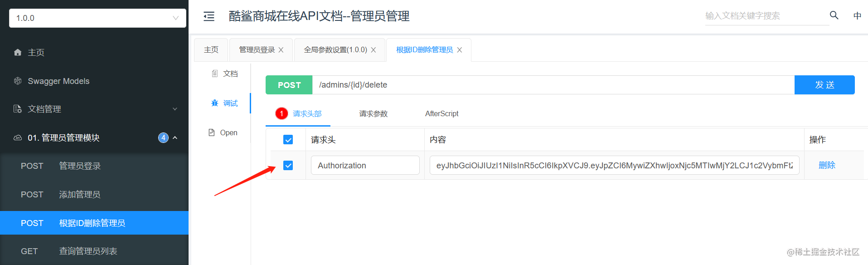Click the token content input field
Image resolution: width=868 pixels, height=265 pixels.
click(x=614, y=166)
